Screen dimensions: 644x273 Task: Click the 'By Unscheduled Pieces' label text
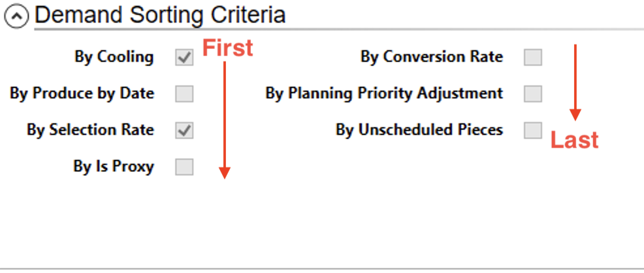click(419, 131)
